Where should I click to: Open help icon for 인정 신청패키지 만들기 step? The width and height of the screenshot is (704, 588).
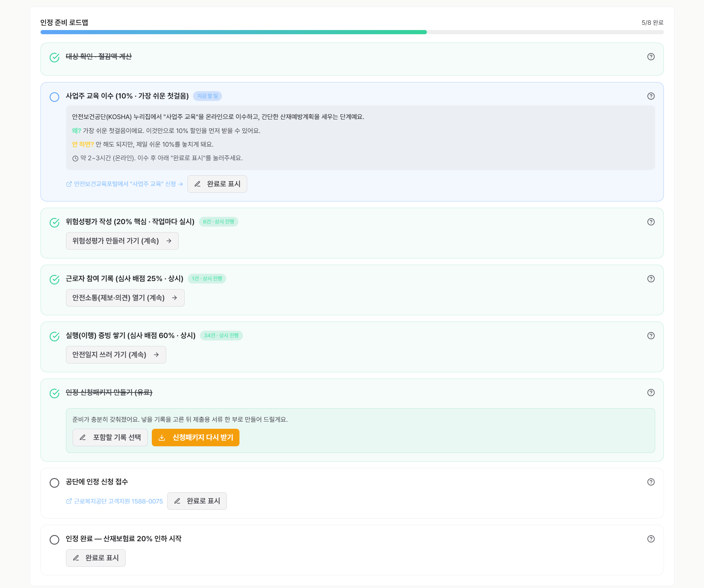tap(651, 392)
